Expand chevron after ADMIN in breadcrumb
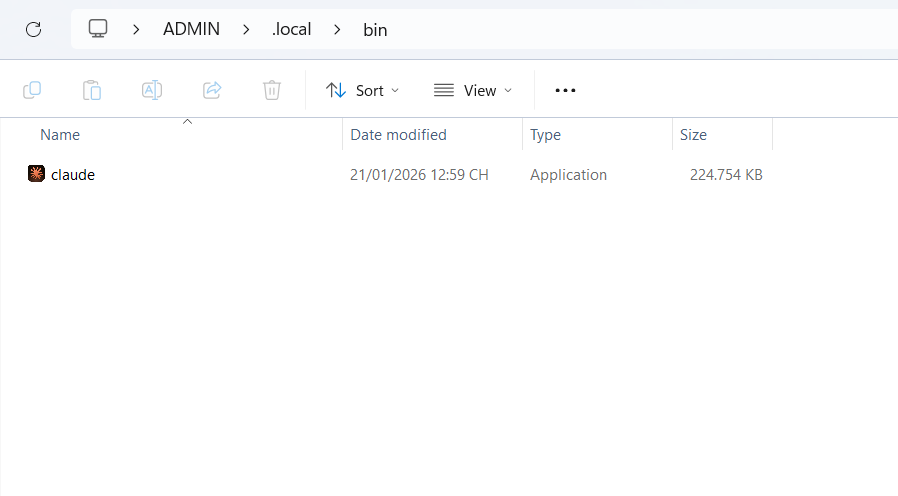 pyautogui.click(x=246, y=30)
